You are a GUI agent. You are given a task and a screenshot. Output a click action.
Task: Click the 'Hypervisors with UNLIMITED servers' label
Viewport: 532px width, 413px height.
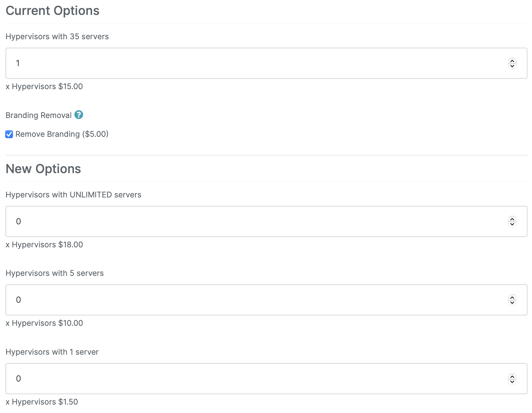74,195
